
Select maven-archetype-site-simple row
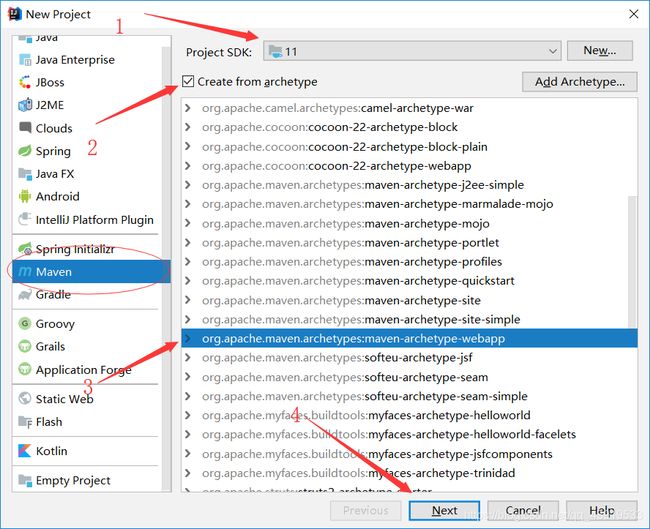coord(409,319)
